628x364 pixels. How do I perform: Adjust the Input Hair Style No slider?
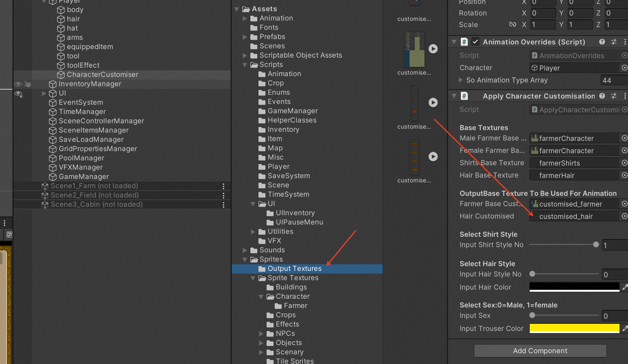tap(564, 274)
